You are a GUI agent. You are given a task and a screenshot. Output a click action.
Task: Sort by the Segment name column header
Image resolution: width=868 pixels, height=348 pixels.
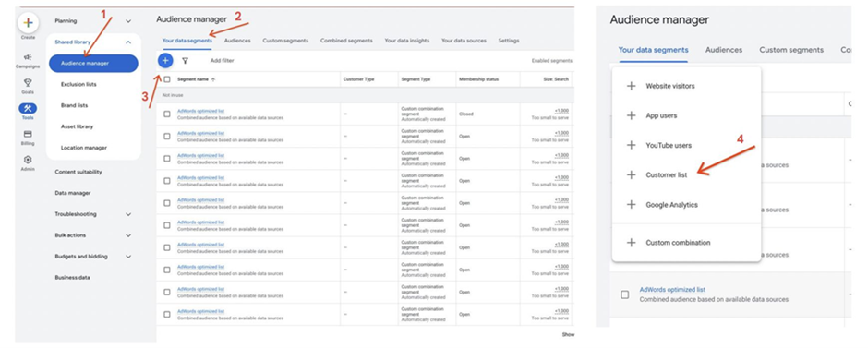click(193, 79)
